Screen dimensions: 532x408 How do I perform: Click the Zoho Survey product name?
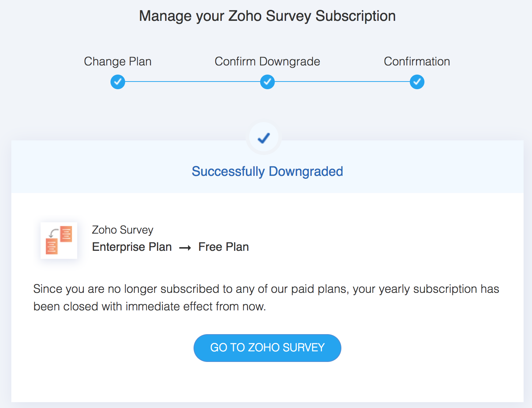point(123,230)
